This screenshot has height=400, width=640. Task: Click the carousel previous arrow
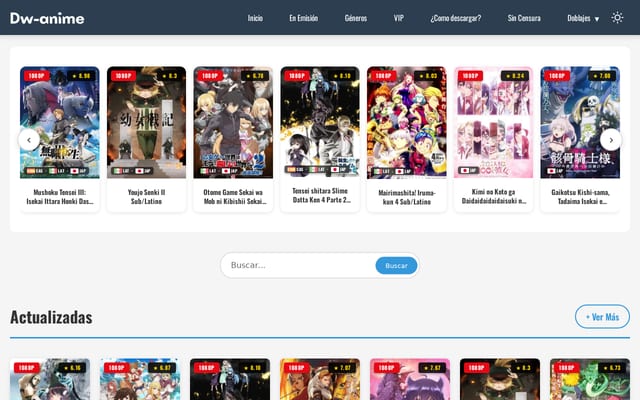pos(29,140)
